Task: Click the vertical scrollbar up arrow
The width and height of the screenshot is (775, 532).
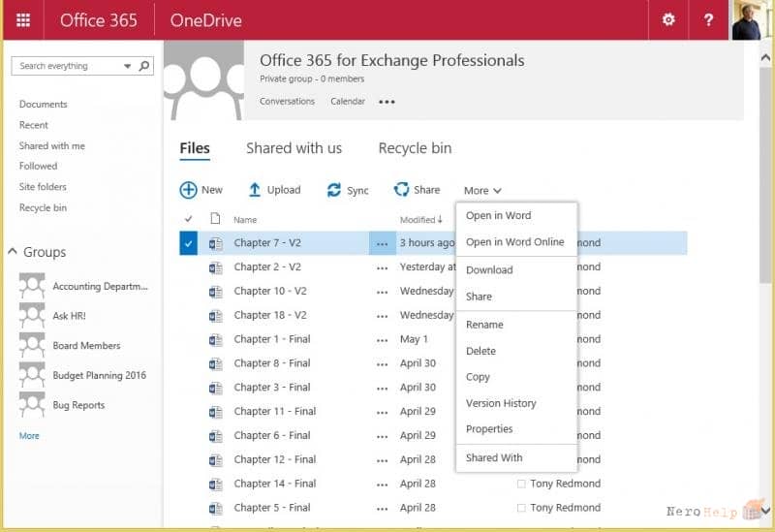Action: point(765,58)
